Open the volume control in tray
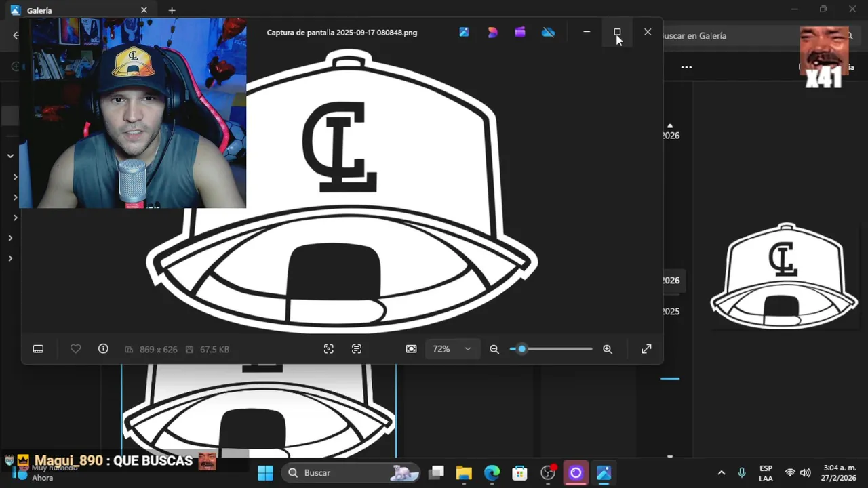Image resolution: width=868 pixels, height=488 pixels. pyautogui.click(x=806, y=472)
